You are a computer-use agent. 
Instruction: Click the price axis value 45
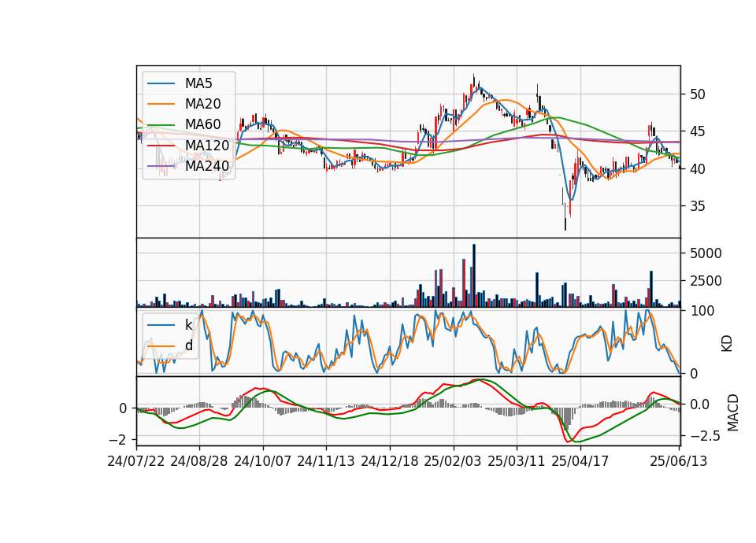pos(697,131)
